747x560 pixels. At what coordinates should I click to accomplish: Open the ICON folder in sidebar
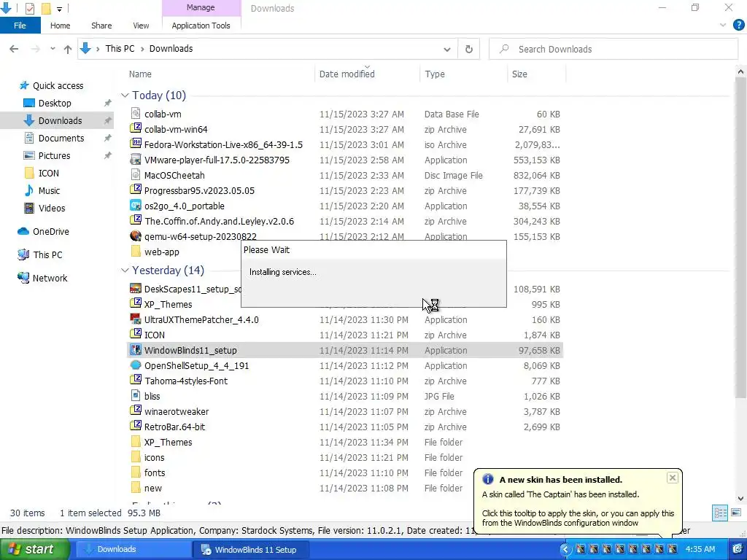point(49,174)
